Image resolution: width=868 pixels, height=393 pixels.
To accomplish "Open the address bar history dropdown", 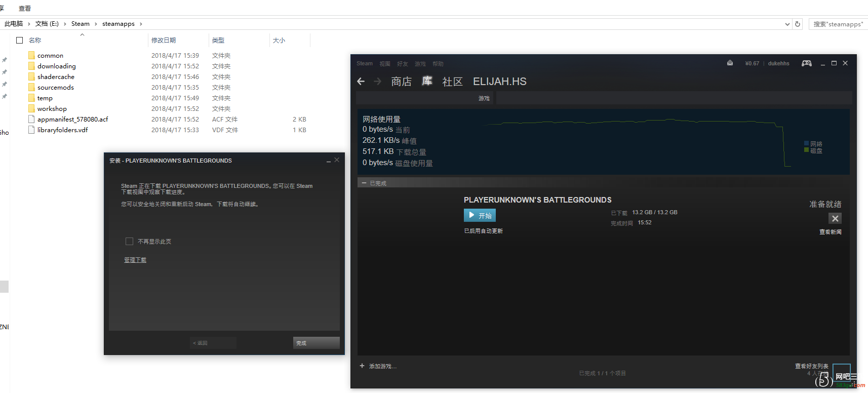I will point(787,24).
